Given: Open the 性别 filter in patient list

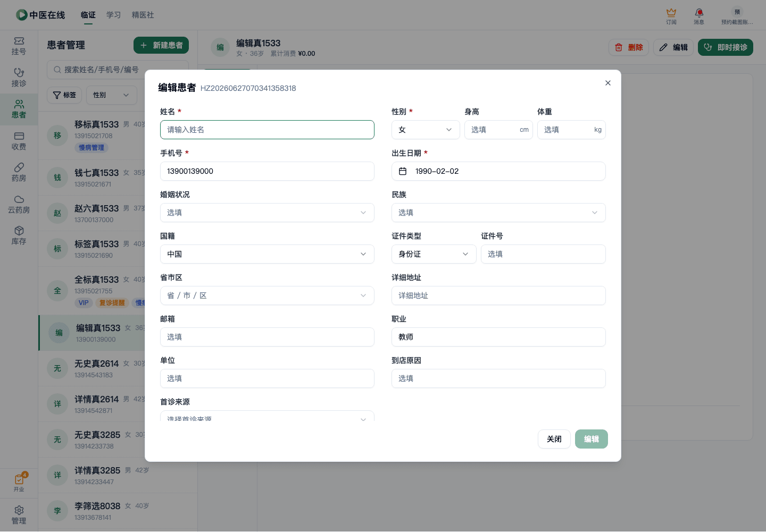Looking at the screenshot, I should 112,95.
